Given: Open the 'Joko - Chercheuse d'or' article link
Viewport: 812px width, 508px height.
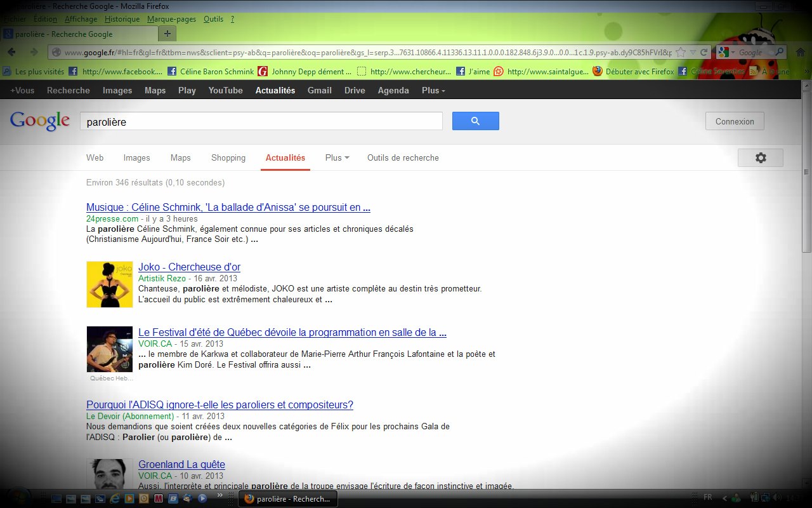Looking at the screenshot, I should (x=189, y=267).
